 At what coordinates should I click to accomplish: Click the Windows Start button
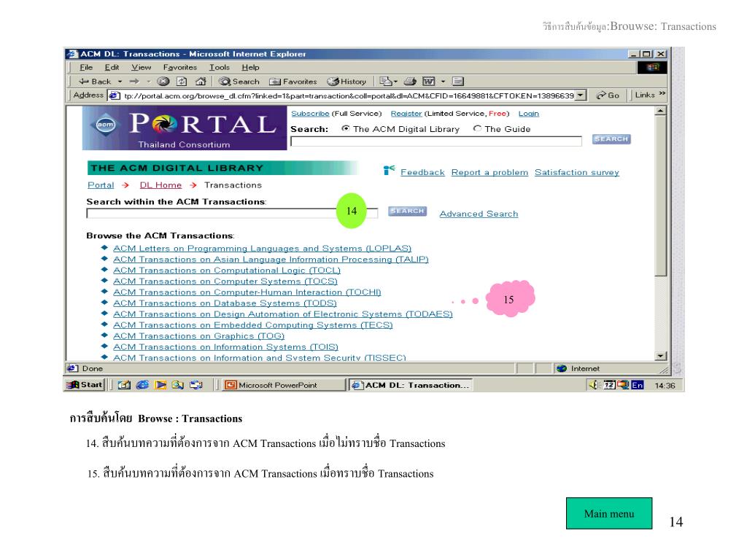pos(85,385)
